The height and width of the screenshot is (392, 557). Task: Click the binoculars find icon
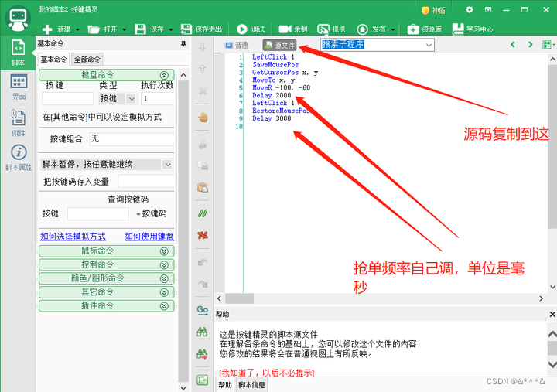(202, 332)
